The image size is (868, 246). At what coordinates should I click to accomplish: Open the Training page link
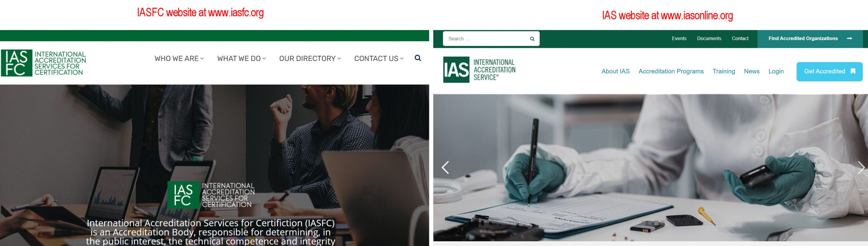[724, 71]
